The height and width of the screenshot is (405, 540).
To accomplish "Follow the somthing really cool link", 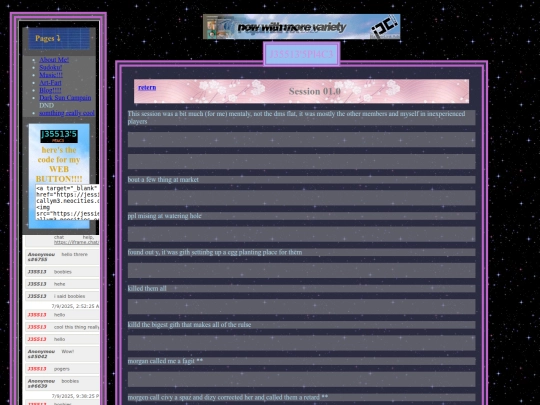I will pyautogui.click(x=67, y=113).
